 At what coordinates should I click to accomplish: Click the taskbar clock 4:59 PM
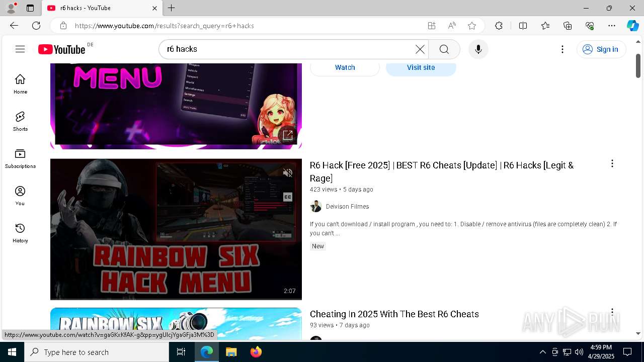click(601, 352)
